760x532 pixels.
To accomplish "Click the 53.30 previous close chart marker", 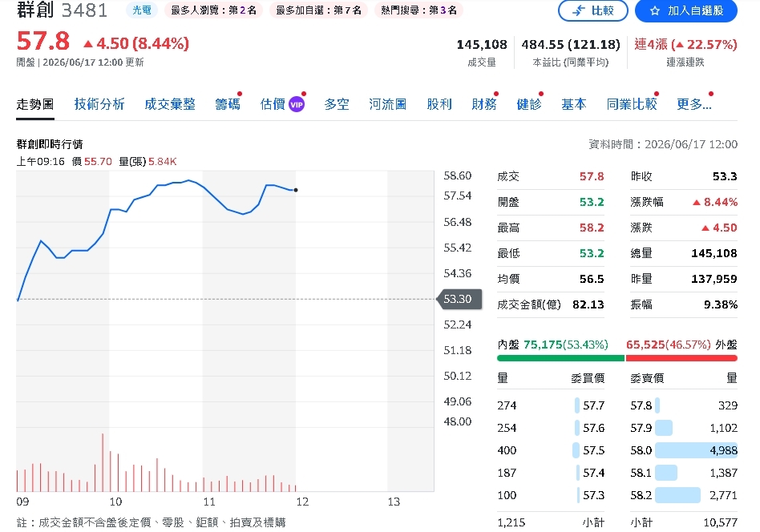I will click(459, 299).
